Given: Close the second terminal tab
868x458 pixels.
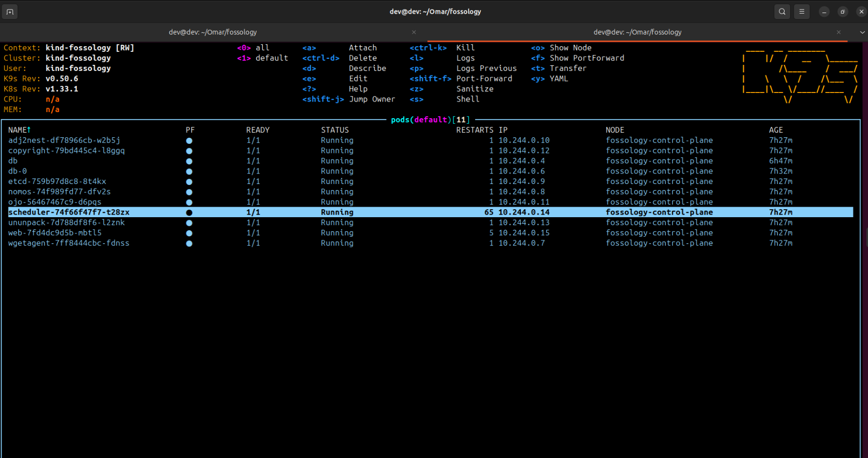Looking at the screenshot, I should point(838,32).
